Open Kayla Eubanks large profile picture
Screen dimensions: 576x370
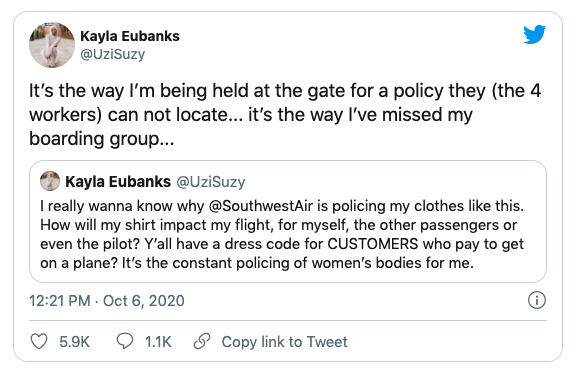coord(52,45)
